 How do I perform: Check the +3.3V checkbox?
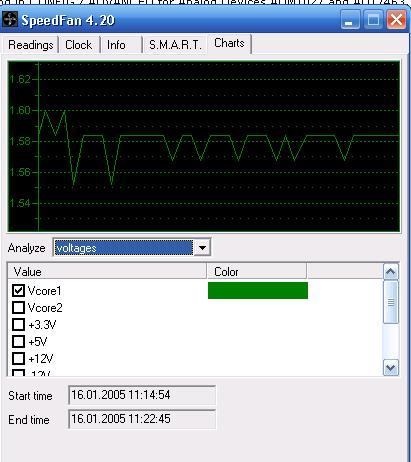pyautogui.click(x=18, y=324)
